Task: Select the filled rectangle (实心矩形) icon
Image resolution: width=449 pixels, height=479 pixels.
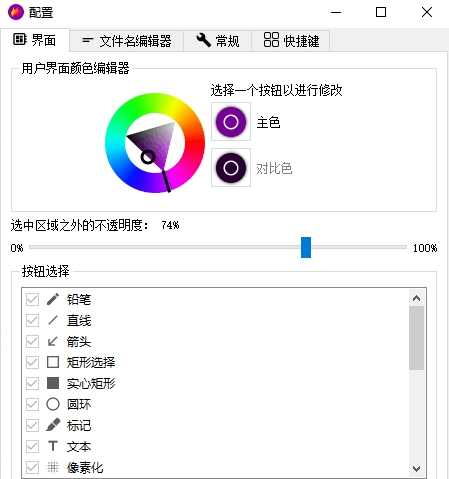Action: [x=53, y=383]
